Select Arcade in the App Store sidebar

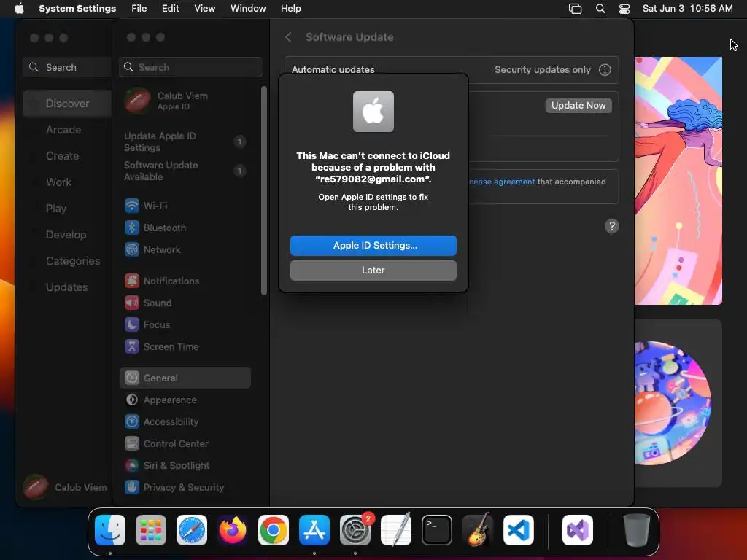click(x=66, y=130)
